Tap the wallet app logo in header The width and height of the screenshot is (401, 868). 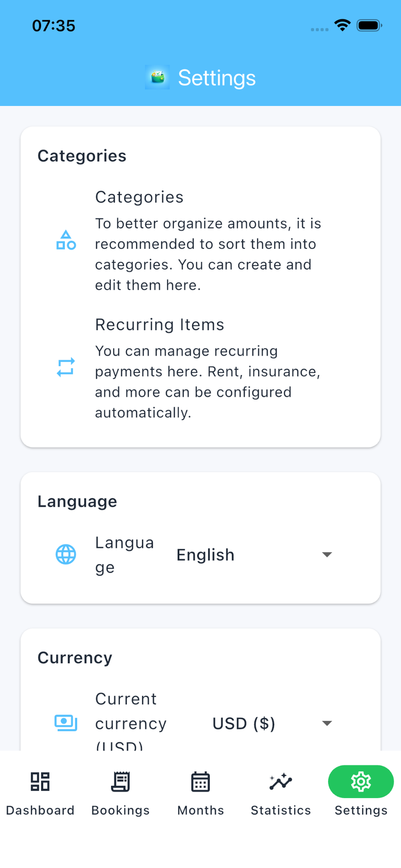coord(157,77)
